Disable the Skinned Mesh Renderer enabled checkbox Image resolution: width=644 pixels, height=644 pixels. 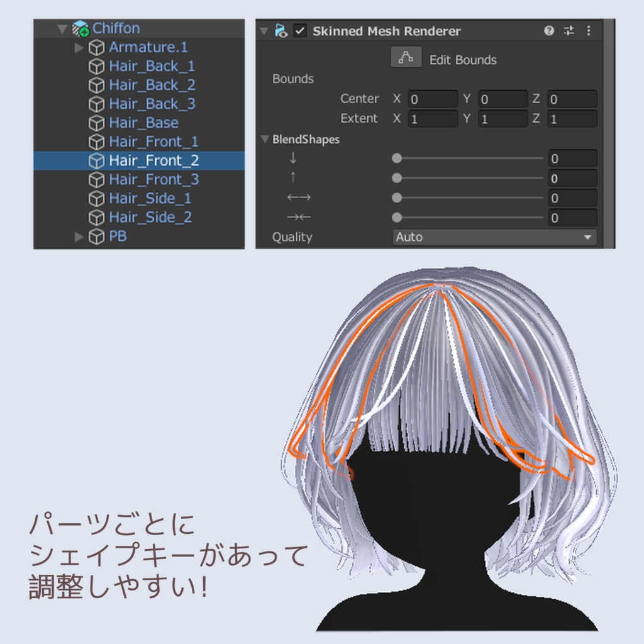(300, 30)
